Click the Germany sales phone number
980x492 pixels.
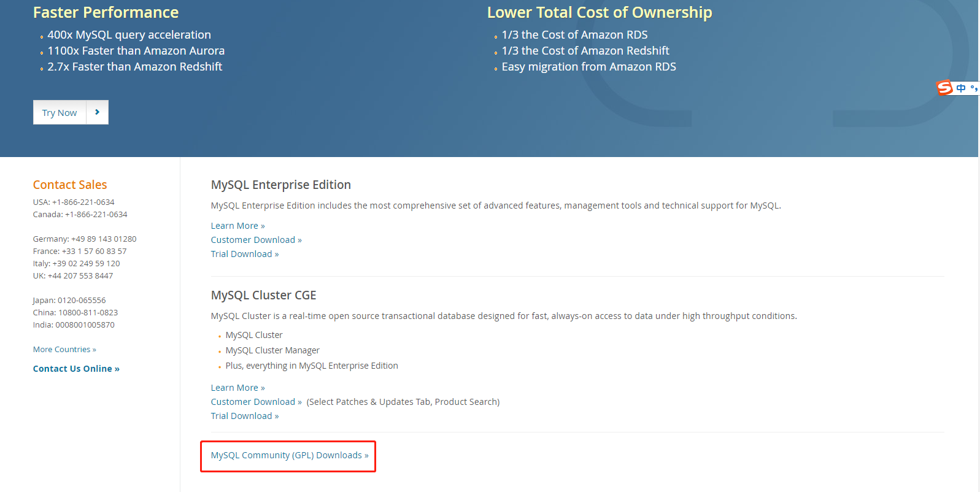(104, 239)
